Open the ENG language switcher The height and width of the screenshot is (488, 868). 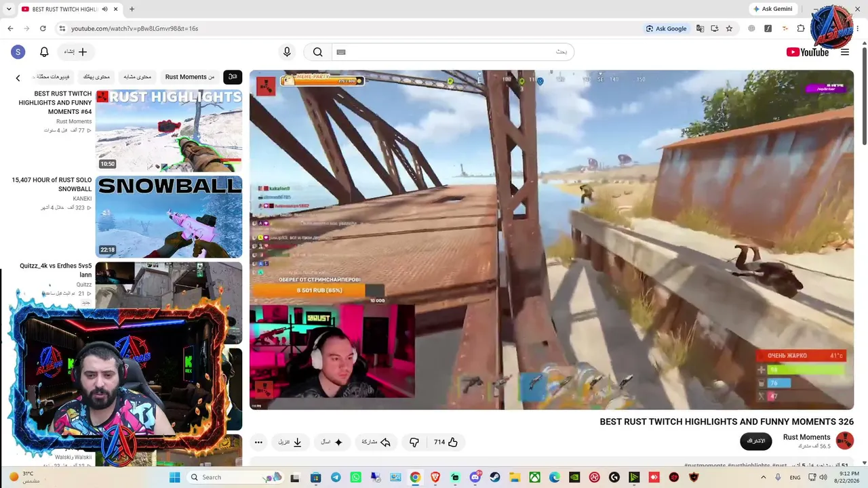point(795,477)
